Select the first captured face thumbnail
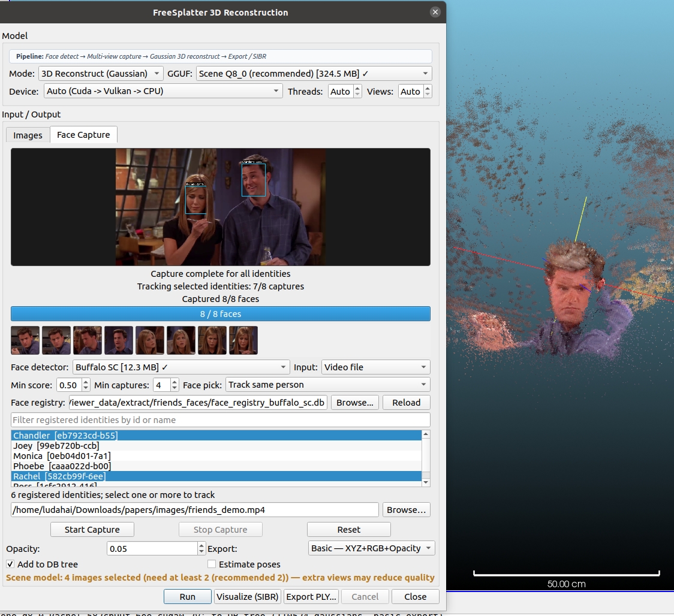This screenshot has width=674, height=616. (25, 340)
